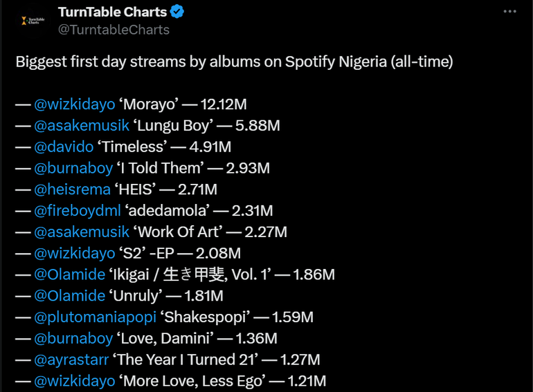Click the blue verified badge icon

[177, 12]
